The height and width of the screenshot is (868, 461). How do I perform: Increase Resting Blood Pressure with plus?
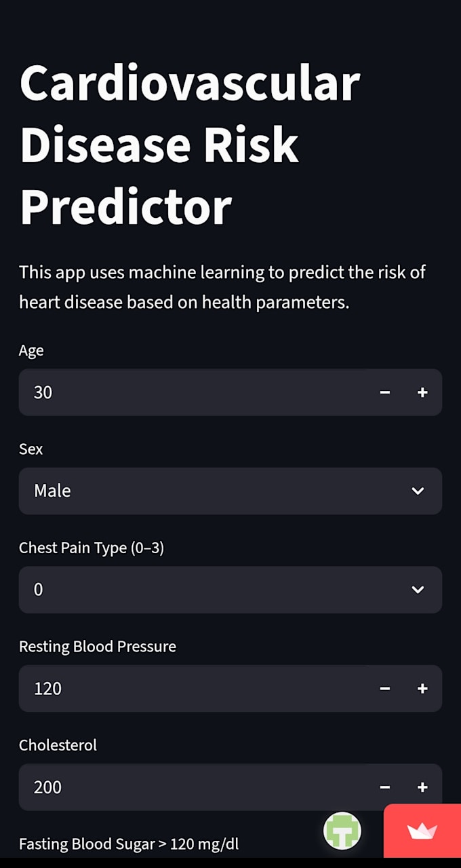(422, 688)
